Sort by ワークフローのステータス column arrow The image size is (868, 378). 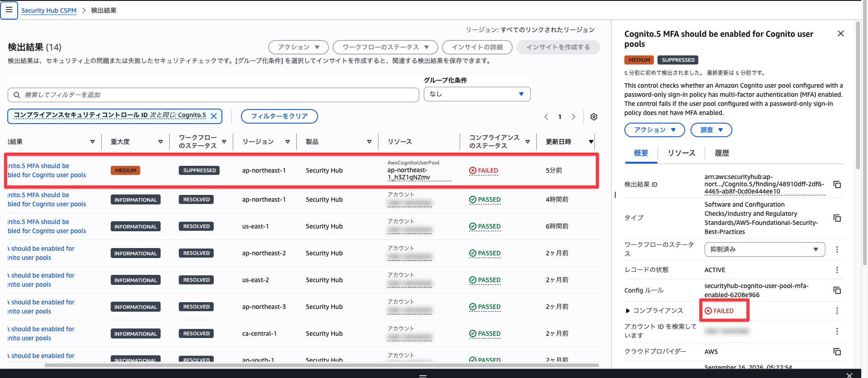click(x=224, y=142)
